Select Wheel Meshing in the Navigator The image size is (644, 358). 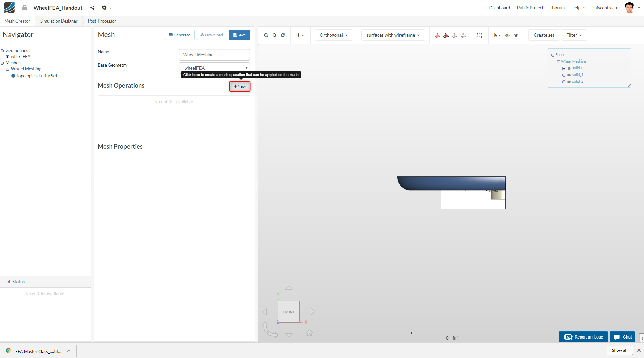(x=26, y=69)
